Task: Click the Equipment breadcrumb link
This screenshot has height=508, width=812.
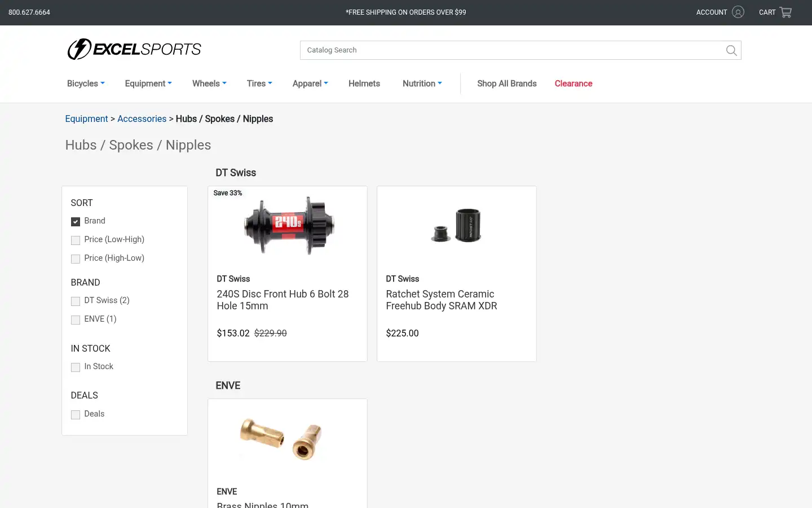Action: (86, 119)
